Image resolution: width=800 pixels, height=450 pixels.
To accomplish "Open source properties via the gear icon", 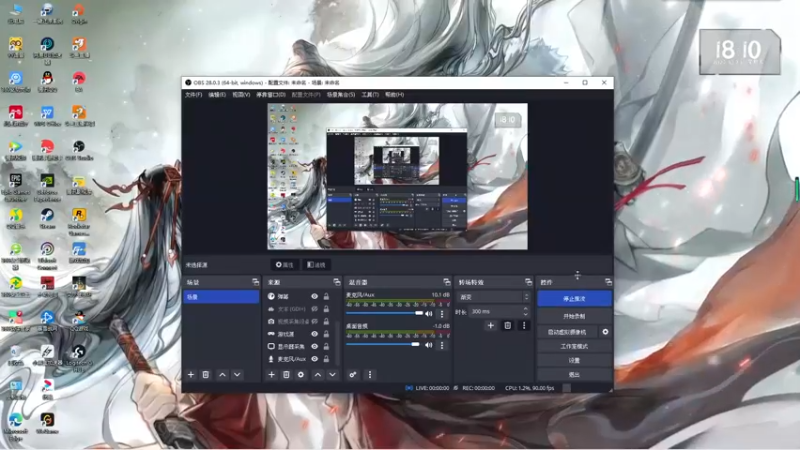I will [x=301, y=374].
